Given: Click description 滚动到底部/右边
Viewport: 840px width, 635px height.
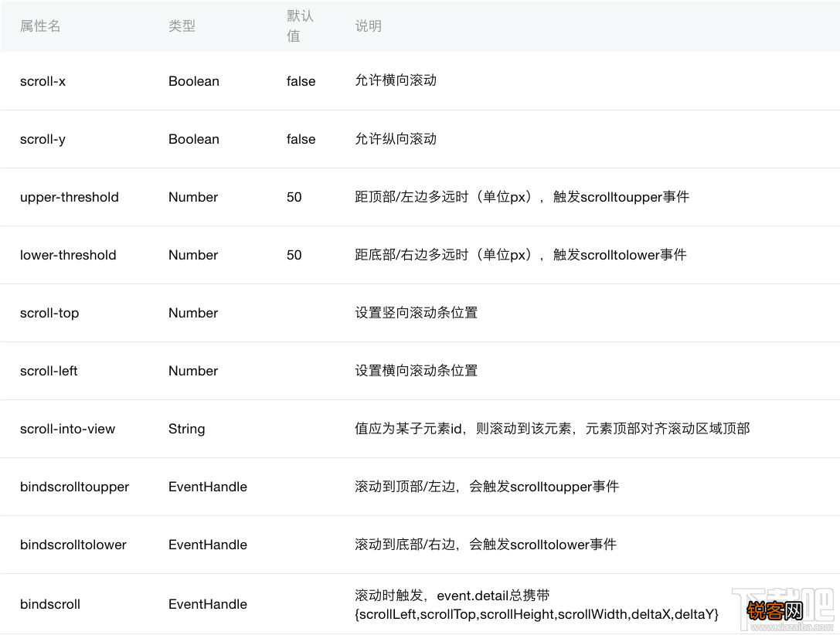Looking at the screenshot, I should 486,545.
